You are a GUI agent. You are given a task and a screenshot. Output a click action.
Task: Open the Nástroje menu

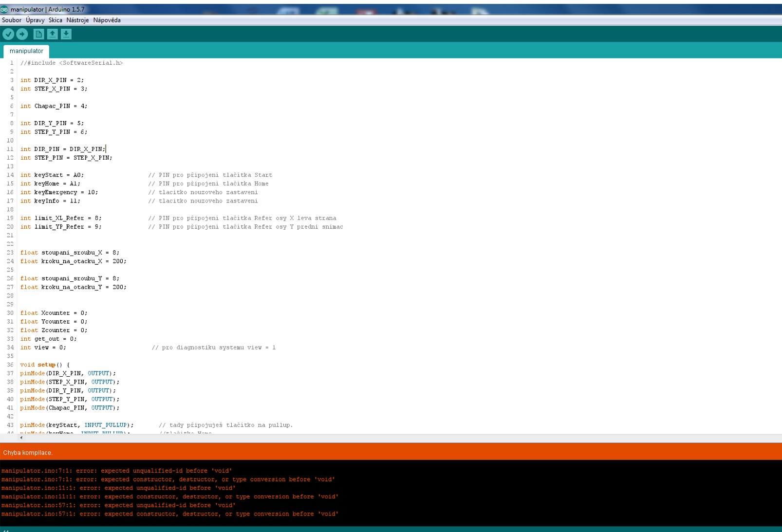click(x=77, y=20)
